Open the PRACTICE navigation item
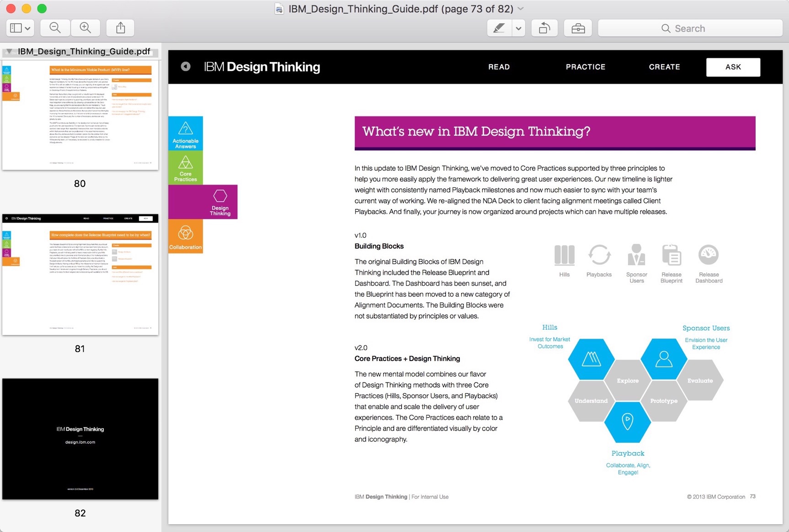789x532 pixels. 586,67
